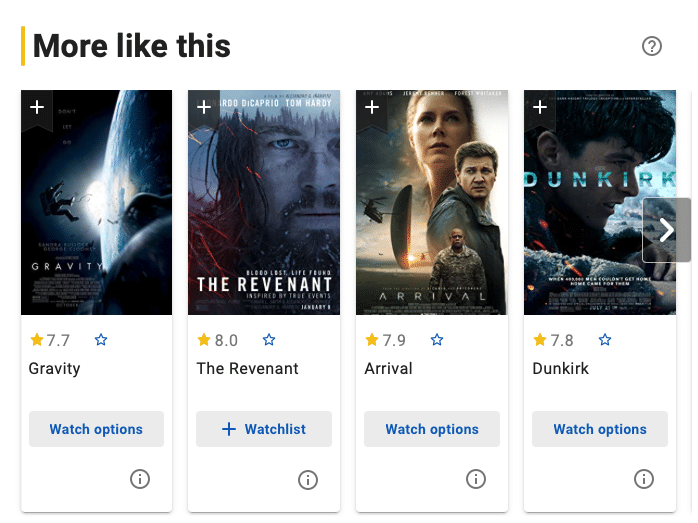Open the help icon beside More like this
Screen dimensions: 698x523
(x=652, y=46)
